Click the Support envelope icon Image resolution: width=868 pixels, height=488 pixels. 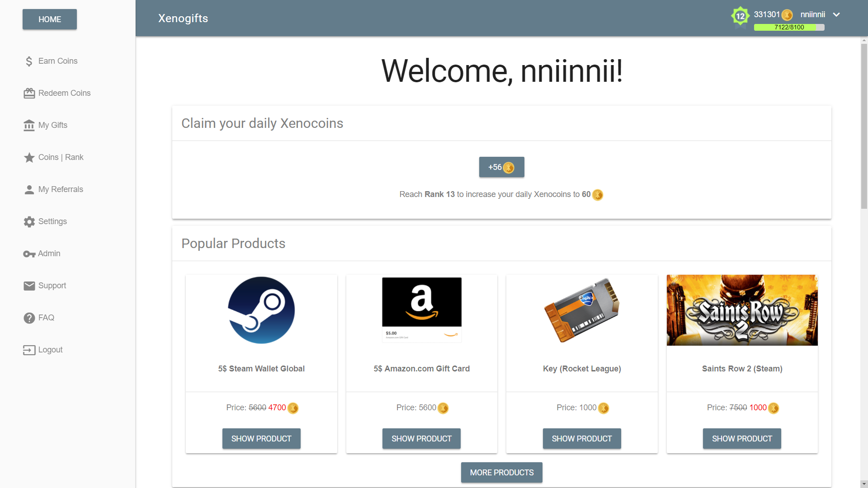tap(29, 286)
